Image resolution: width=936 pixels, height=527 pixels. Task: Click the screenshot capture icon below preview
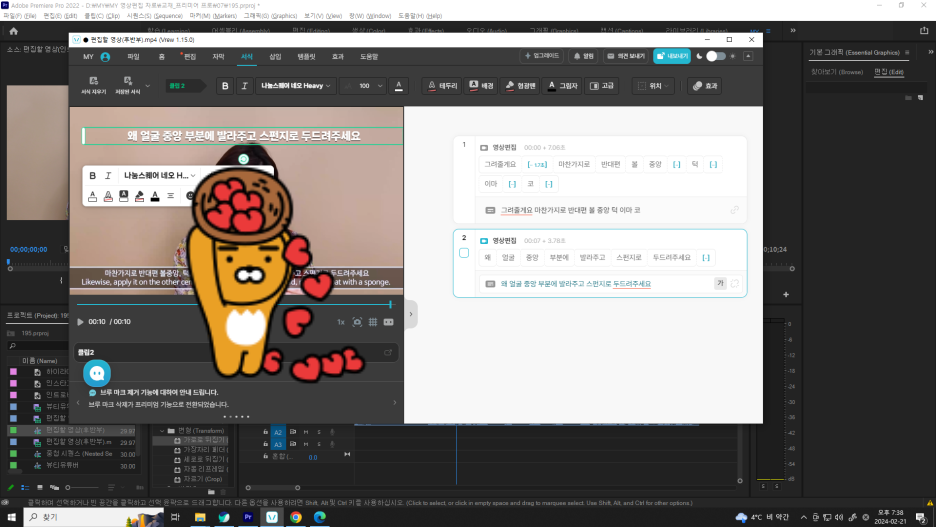(x=357, y=322)
